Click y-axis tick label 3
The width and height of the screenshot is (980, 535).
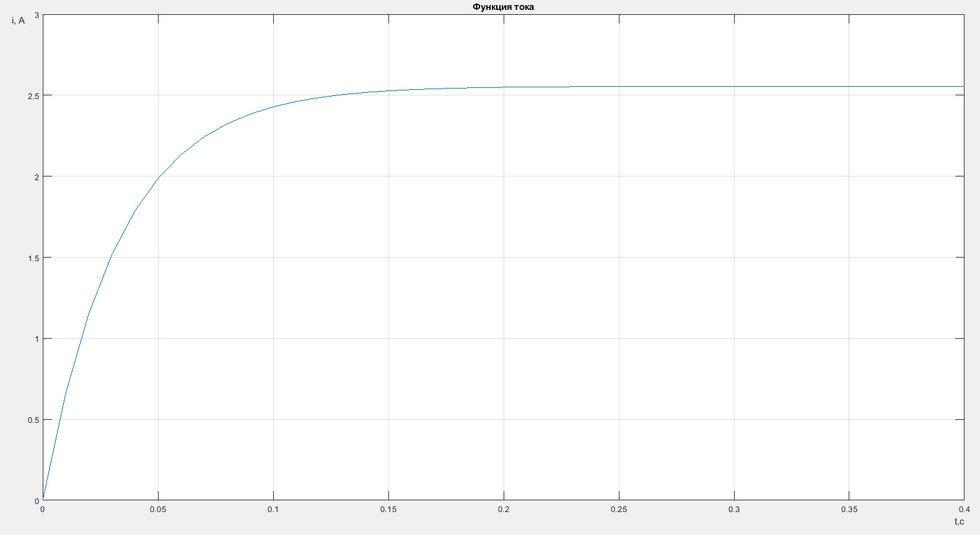click(37, 15)
